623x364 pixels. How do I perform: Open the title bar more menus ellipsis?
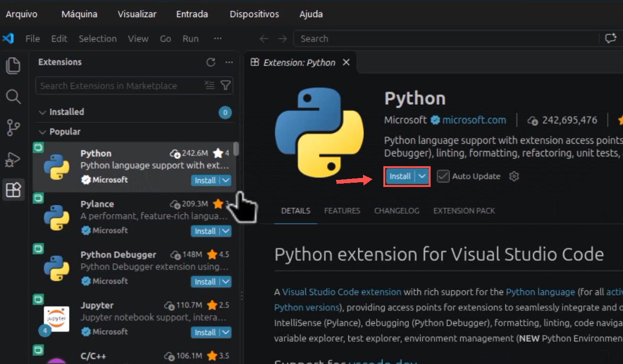(x=217, y=39)
